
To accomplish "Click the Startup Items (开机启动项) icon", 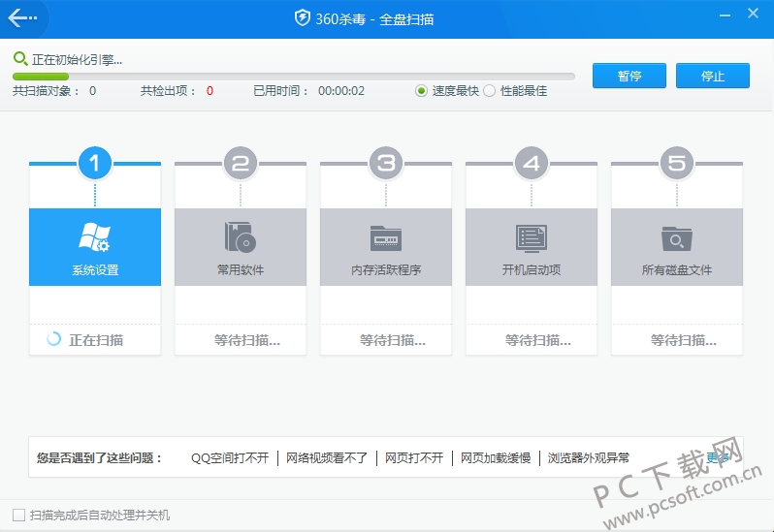I will [531, 237].
